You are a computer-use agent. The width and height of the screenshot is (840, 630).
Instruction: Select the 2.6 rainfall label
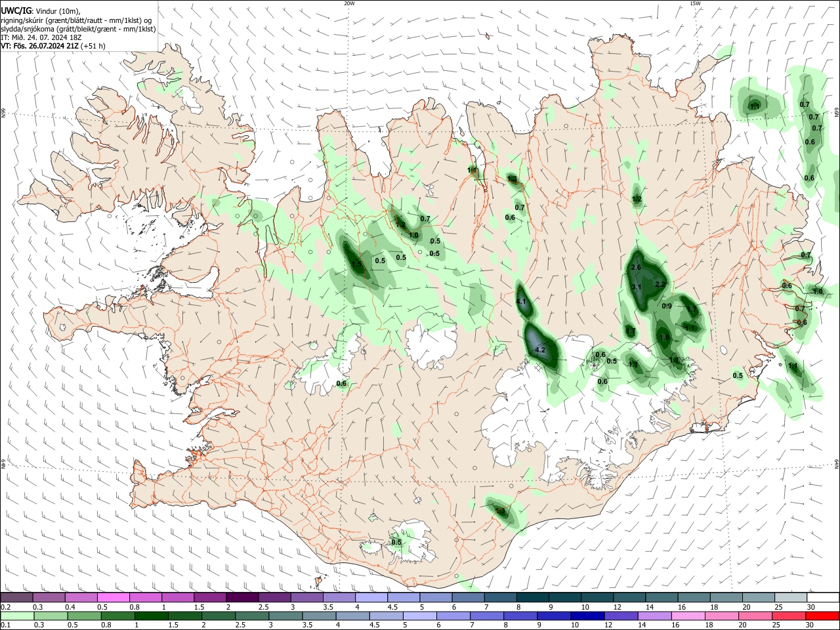click(635, 268)
